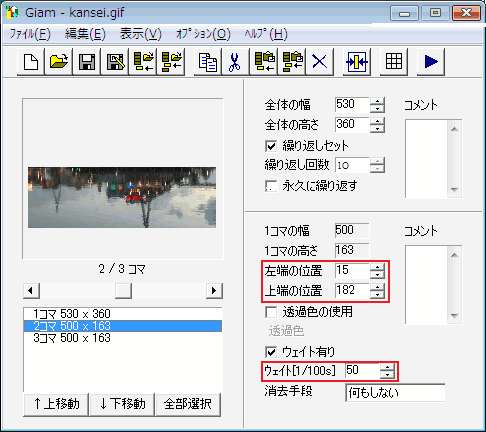Decrease 上端の位置 with the down spinner
The width and height of the screenshot is (486, 432).
pos(377,295)
